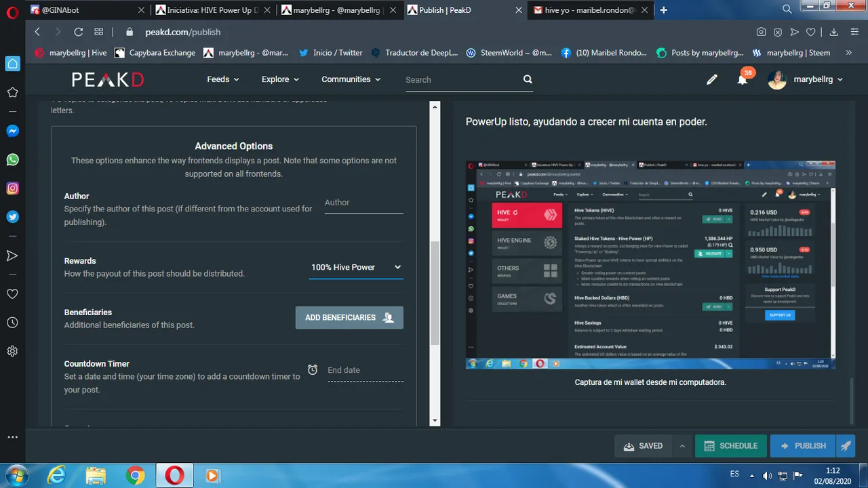
Task: Open the marybellrg | Steem bookmark
Action: pyautogui.click(x=791, y=53)
